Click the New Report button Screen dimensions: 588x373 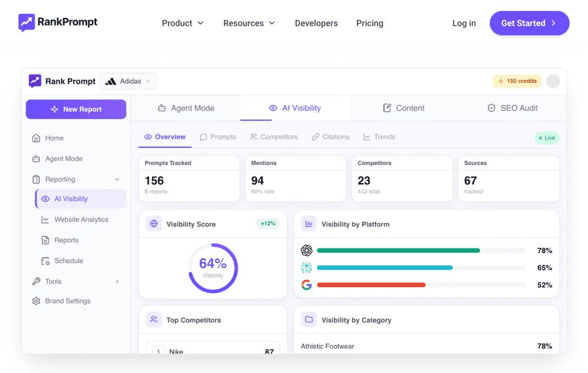point(76,109)
